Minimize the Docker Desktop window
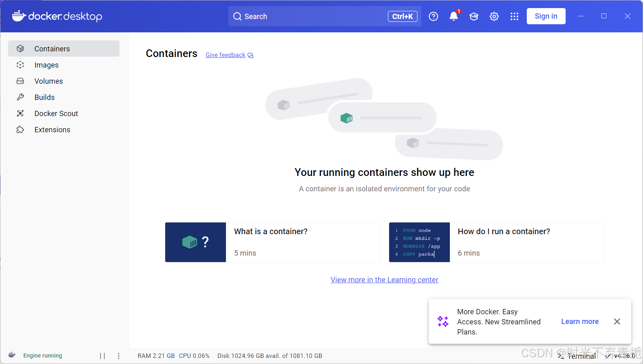 [x=581, y=16]
